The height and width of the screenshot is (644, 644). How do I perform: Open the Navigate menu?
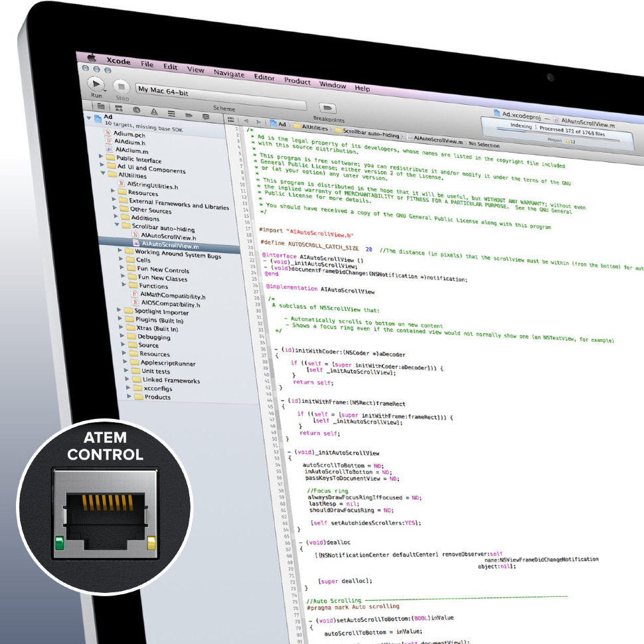[229, 74]
